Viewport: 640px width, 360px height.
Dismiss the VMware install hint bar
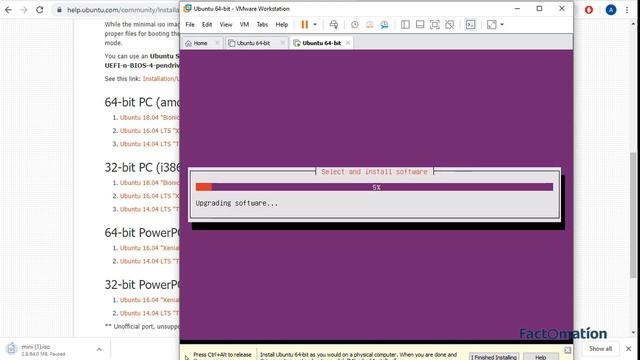tap(568, 350)
